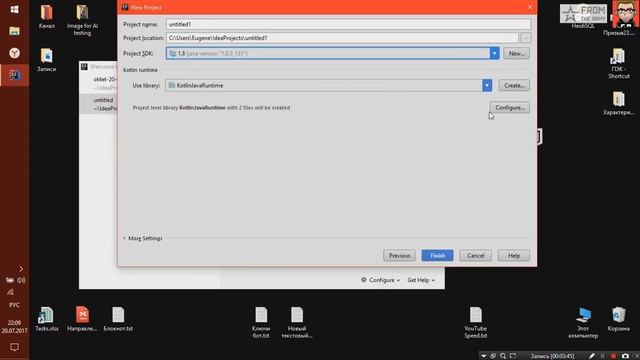Open File Explorer from taskbar
This screenshot has height=360, width=640.
pos(14,31)
